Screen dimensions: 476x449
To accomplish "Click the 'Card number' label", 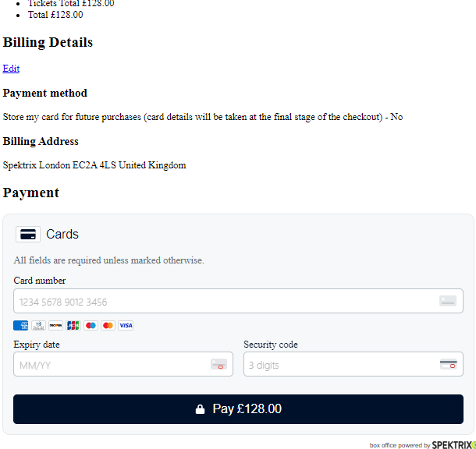I will [40, 281].
